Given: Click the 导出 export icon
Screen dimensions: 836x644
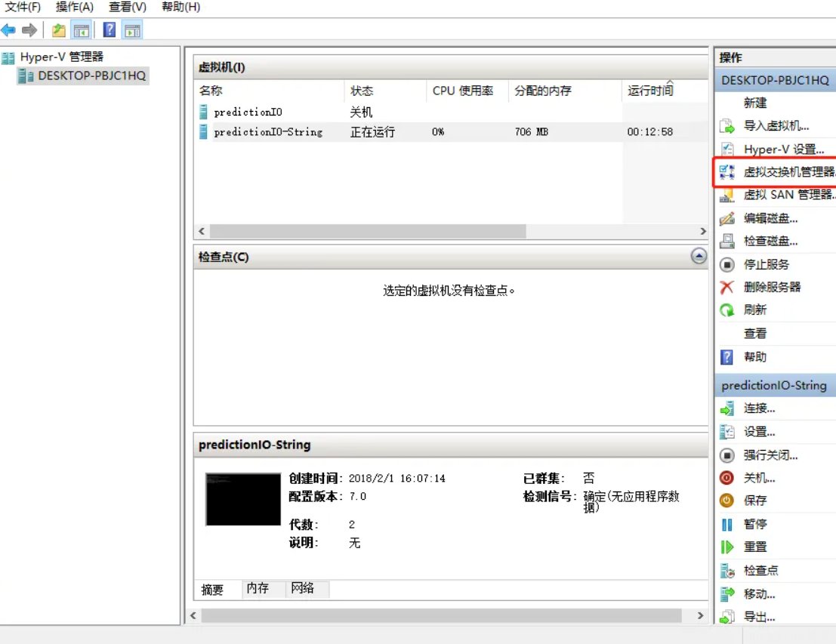Looking at the screenshot, I should [726, 617].
